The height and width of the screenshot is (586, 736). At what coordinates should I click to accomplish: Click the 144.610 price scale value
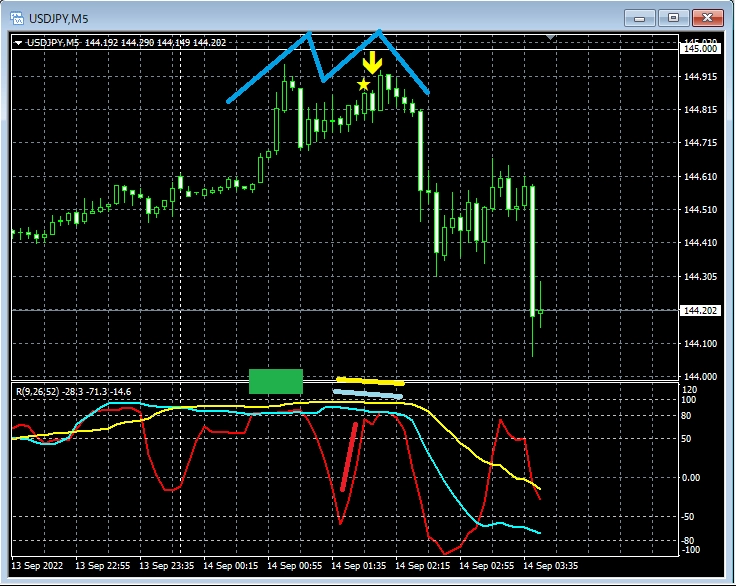(x=699, y=177)
